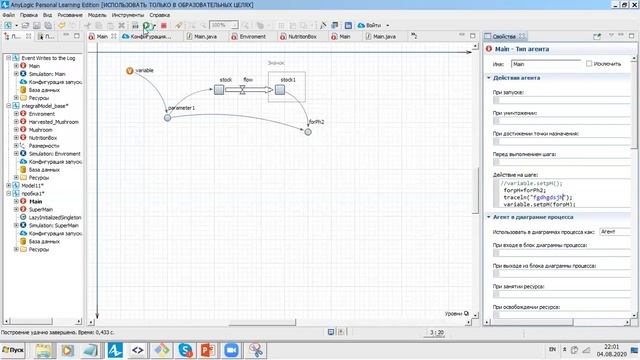Click the Delete X toolbar icon
Image resolution: width=640 pixels, height=360 pixels.
pos(121,25)
